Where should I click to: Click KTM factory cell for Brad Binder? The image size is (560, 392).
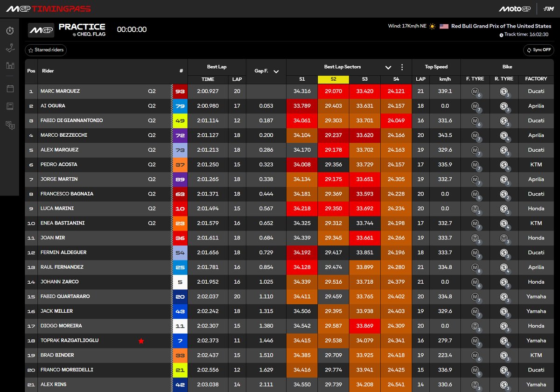point(536,355)
